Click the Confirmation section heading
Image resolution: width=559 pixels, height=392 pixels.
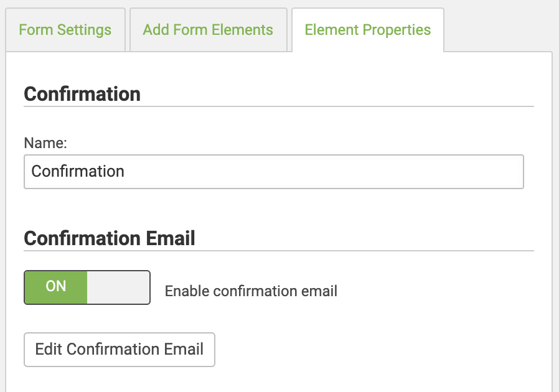point(82,94)
